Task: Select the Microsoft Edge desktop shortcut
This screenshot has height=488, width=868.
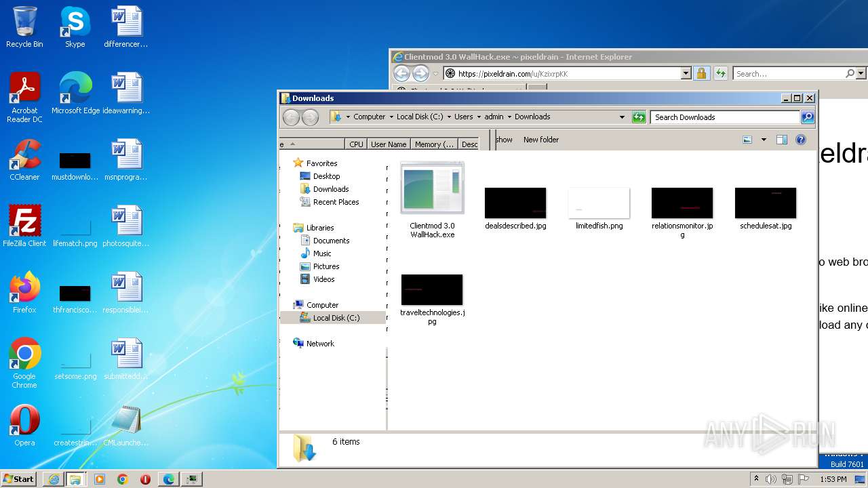Action: tap(75, 94)
